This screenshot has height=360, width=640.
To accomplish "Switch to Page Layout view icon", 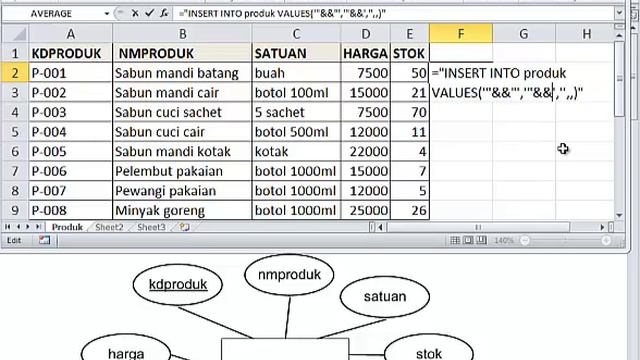I will pos(468,240).
